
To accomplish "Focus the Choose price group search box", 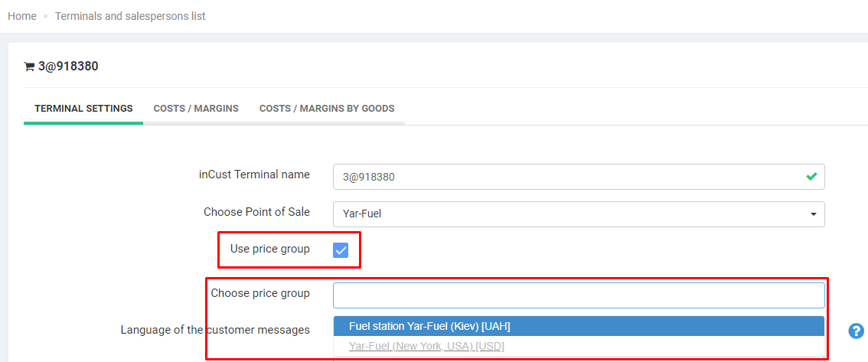I will [x=578, y=295].
